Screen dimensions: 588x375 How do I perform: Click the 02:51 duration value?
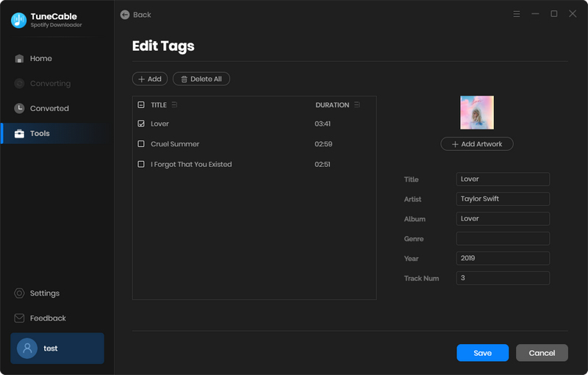click(323, 164)
